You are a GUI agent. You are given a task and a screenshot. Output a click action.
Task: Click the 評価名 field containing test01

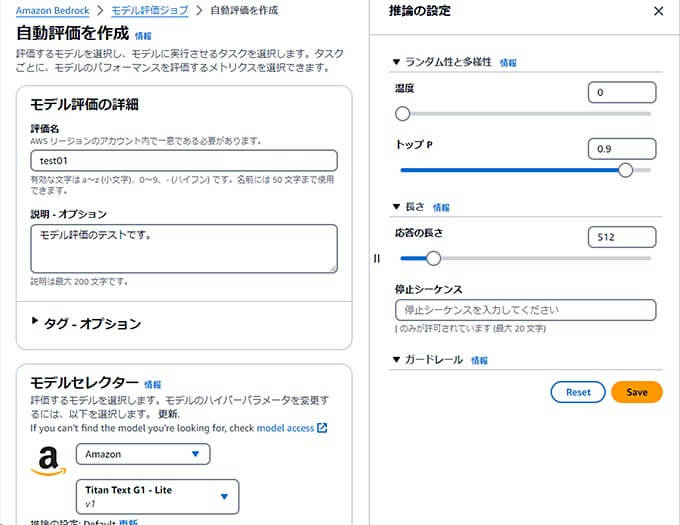click(184, 161)
